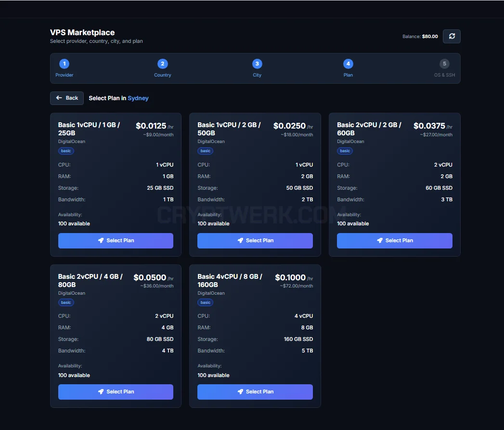Click step 5 OS & SSH circle
Viewport: 504px width, 430px height.
click(x=444, y=64)
